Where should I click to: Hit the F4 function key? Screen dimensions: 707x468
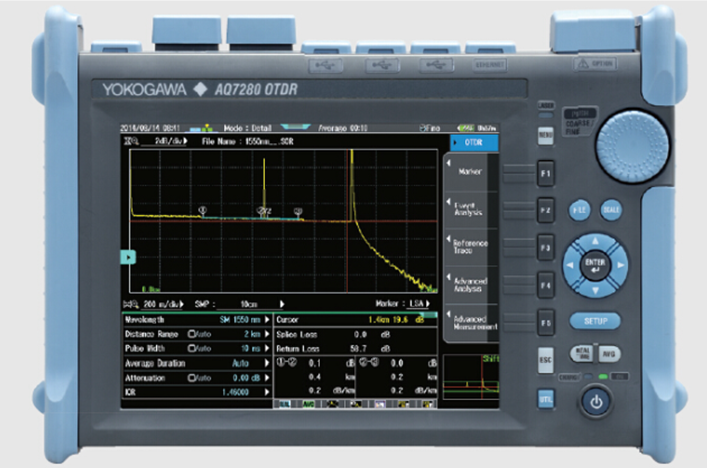[546, 285]
